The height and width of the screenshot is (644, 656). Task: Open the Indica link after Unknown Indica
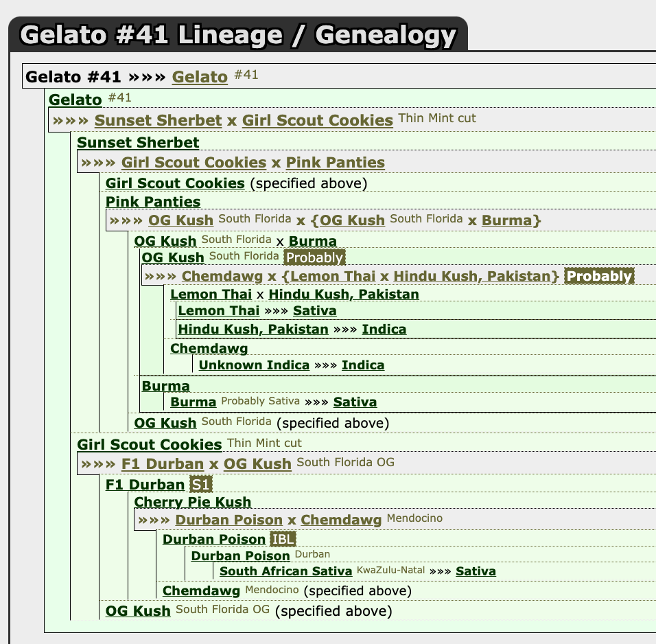click(x=363, y=365)
